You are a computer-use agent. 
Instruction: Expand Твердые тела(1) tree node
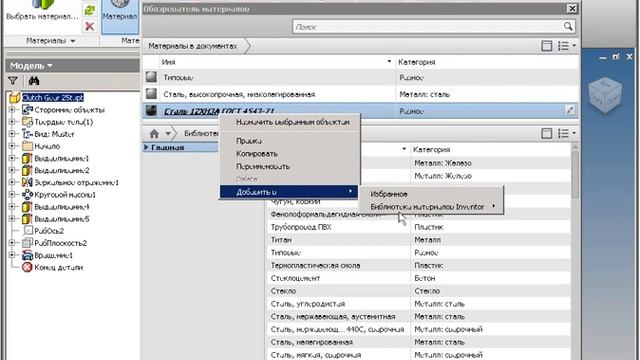click(12, 122)
